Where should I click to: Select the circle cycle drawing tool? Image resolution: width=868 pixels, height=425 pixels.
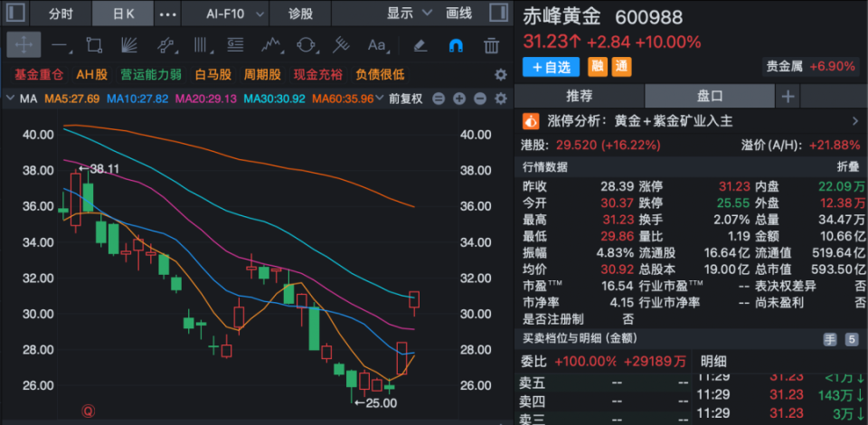tap(307, 45)
